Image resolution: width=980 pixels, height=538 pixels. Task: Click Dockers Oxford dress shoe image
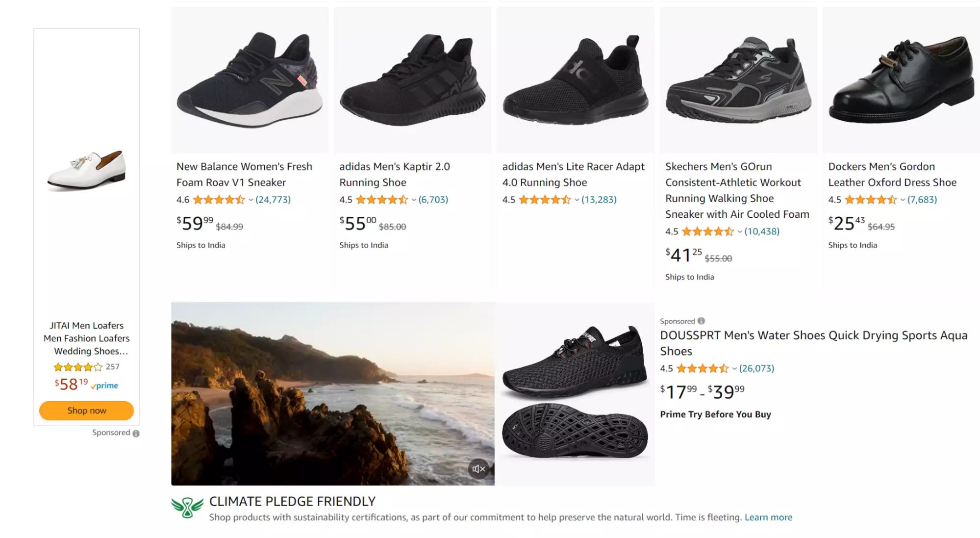(x=901, y=80)
